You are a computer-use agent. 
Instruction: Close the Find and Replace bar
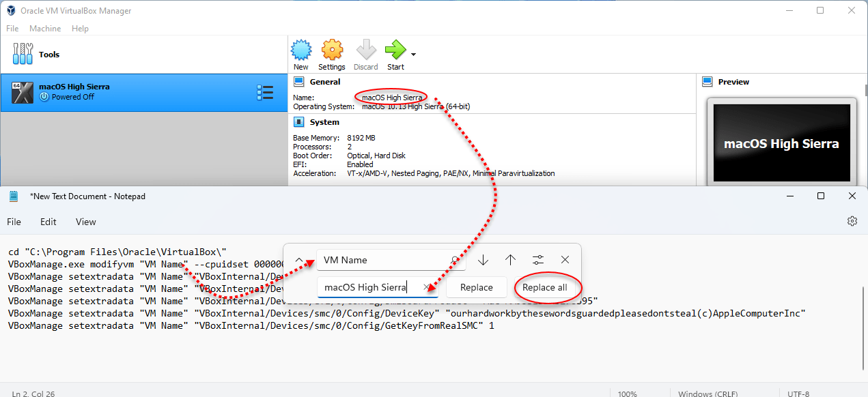click(x=565, y=260)
